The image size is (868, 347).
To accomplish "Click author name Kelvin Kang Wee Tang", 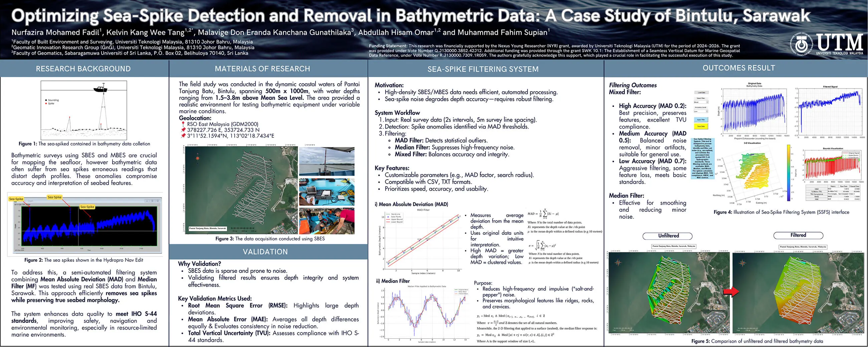I will [146, 32].
